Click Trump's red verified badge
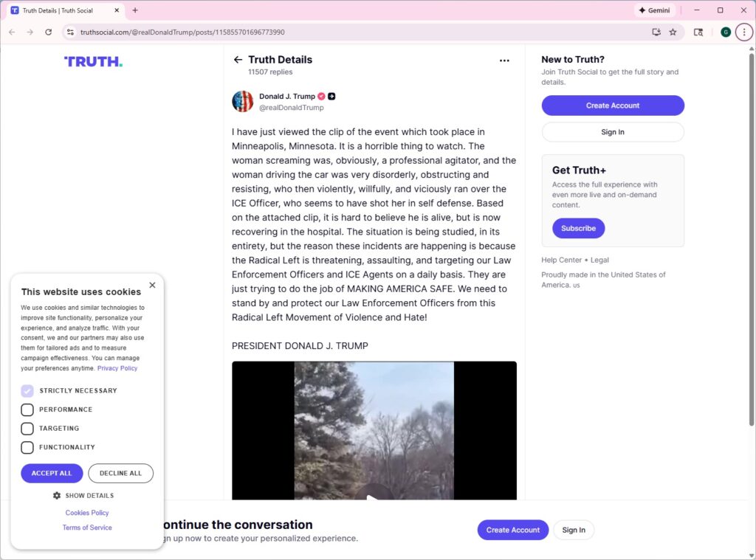Screen dimensions: 756x560 320,95
